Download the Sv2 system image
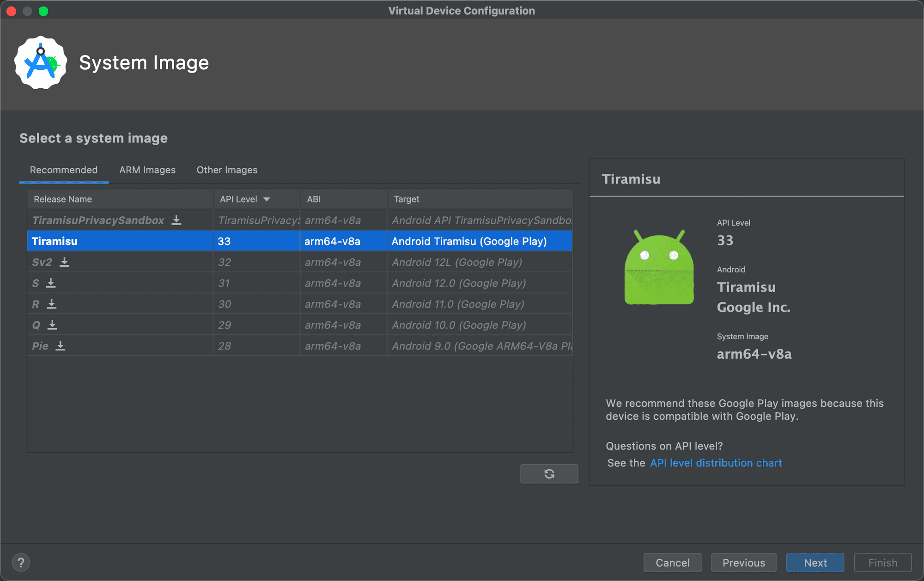This screenshot has width=924, height=581. (x=65, y=262)
